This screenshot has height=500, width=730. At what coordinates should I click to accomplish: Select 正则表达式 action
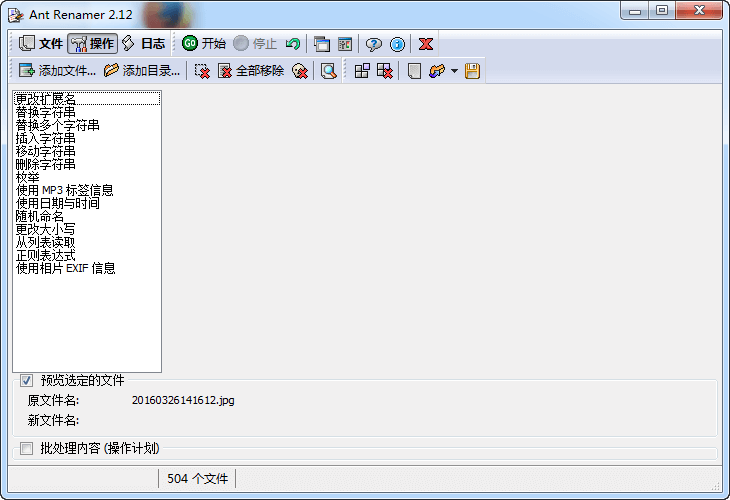[x=87, y=255]
